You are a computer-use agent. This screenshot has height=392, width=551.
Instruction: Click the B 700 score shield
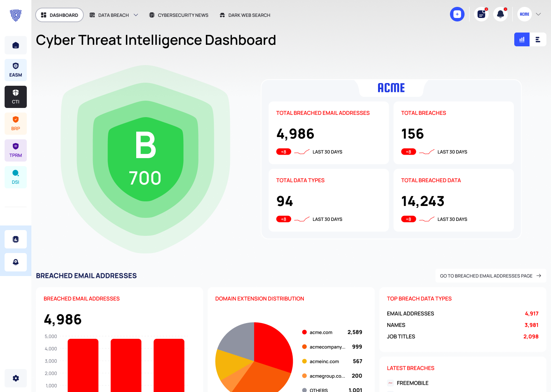(145, 159)
